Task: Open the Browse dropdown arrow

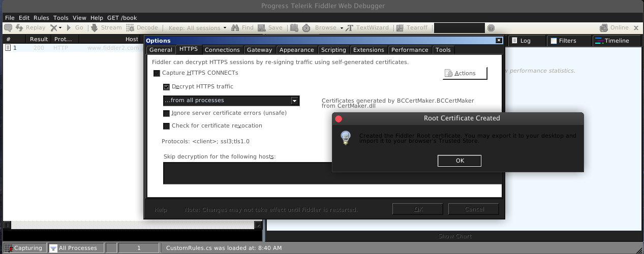Action: point(342,28)
